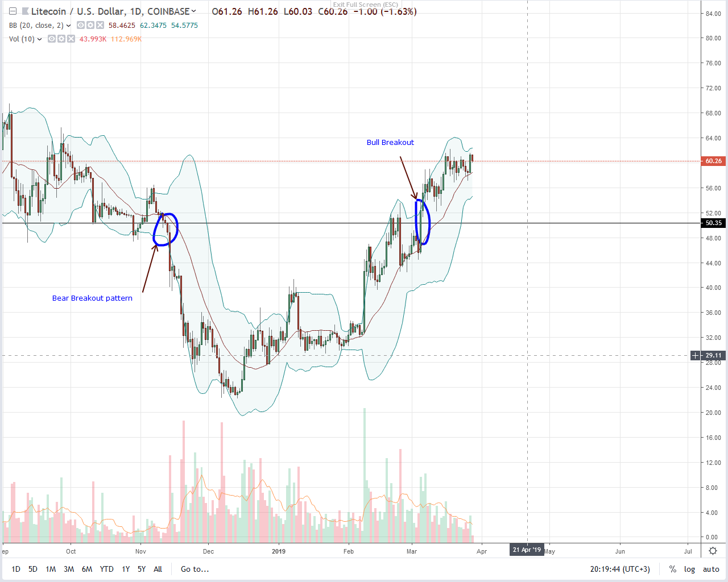Click the Dec label on time axis
Viewport: 728px width, 582px height.
click(x=209, y=551)
